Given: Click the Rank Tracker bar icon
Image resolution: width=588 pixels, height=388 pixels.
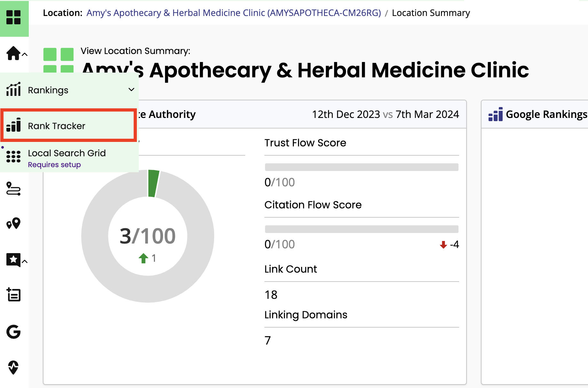Looking at the screenshot, I should [x=13, y=125].
